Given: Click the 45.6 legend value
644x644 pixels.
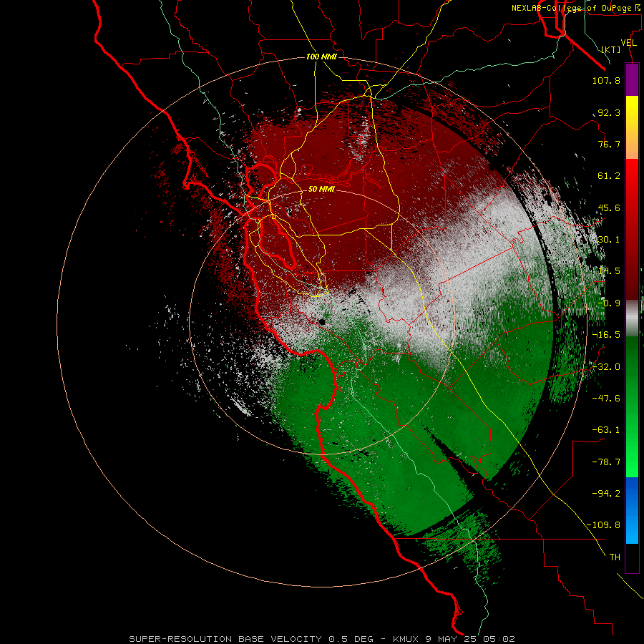Looking at the screenshot, I should [609, 208].
